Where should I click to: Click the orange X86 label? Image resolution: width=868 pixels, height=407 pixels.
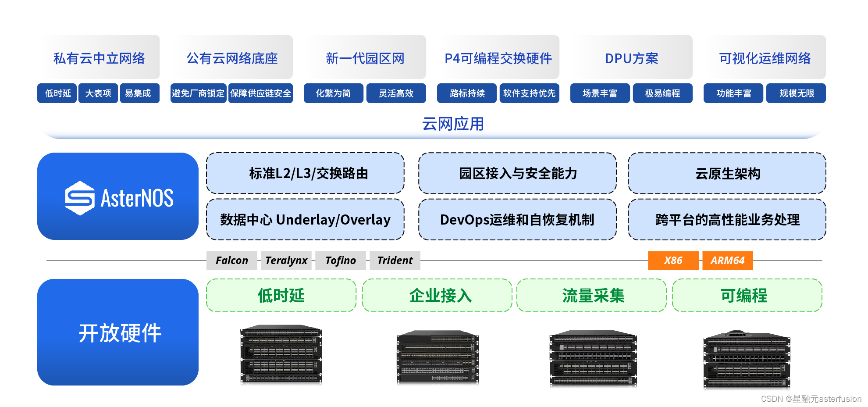[673, 261]
